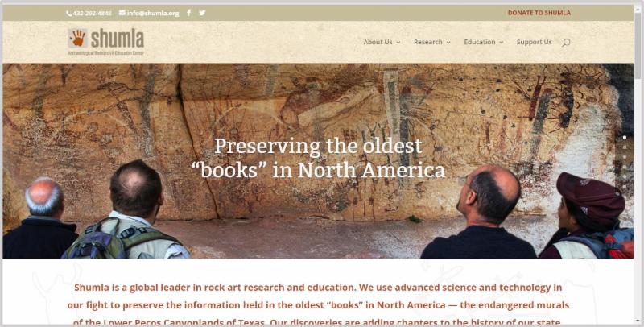Image resolution: width=644 pixels, height=327 pixels.
Task: Follow the DONATE TO SHUMLA link
Action: [539, 13]
